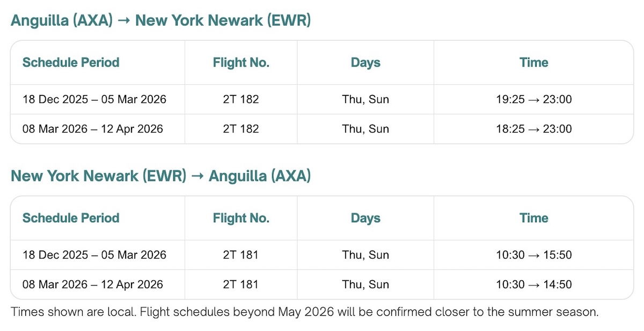
Task: Select the 18:25 → 23:00 time cell
Action: 534,129
